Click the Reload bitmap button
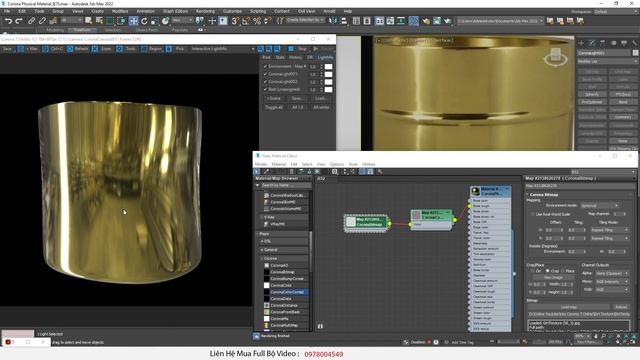This screenshot has width=640, height=360. click(x=621, y=307)
